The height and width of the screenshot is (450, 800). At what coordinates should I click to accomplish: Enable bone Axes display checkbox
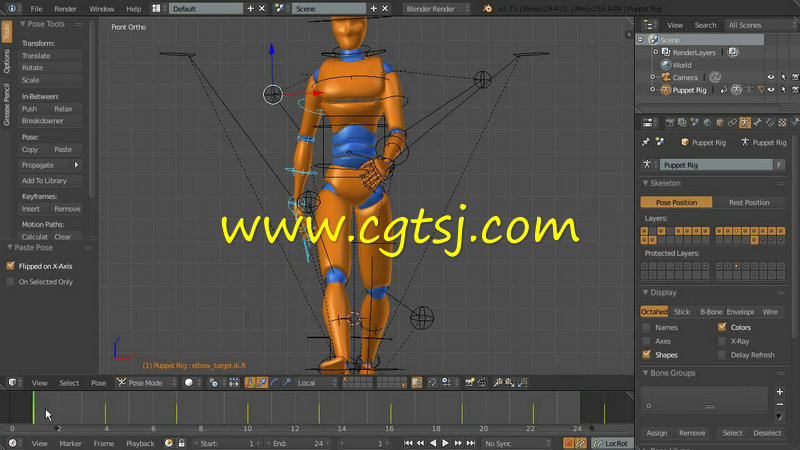pos(646,341)
